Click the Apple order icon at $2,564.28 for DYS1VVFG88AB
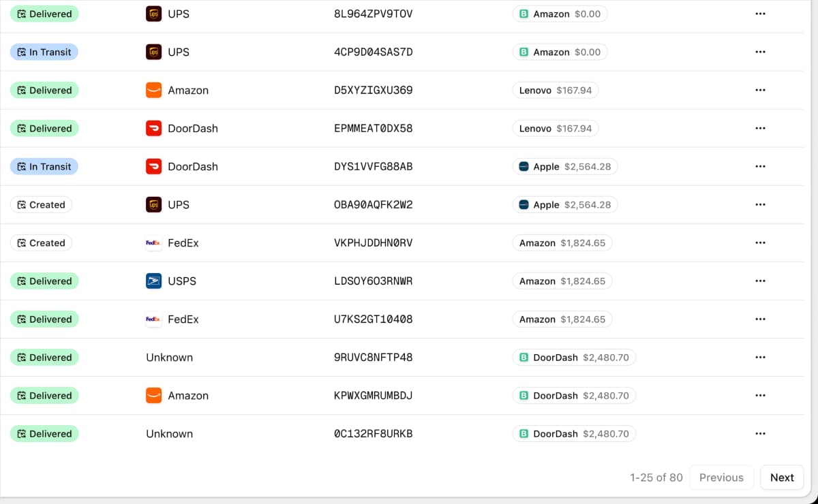The height and width of the screenshot is (504, 818). click(x=524, y=166)
